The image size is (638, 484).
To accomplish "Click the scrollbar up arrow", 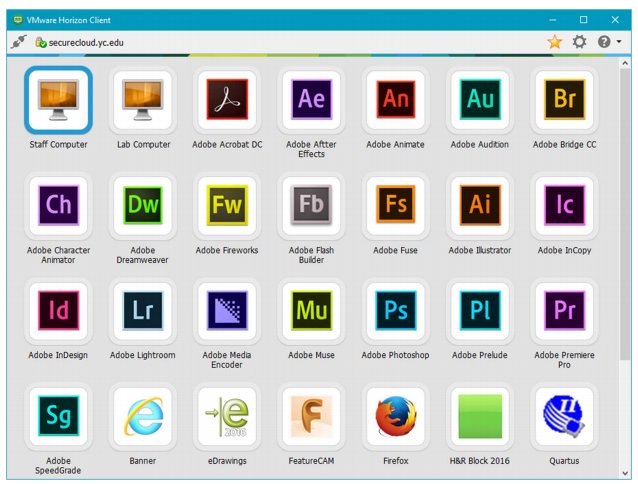I will tap(625, 63).
